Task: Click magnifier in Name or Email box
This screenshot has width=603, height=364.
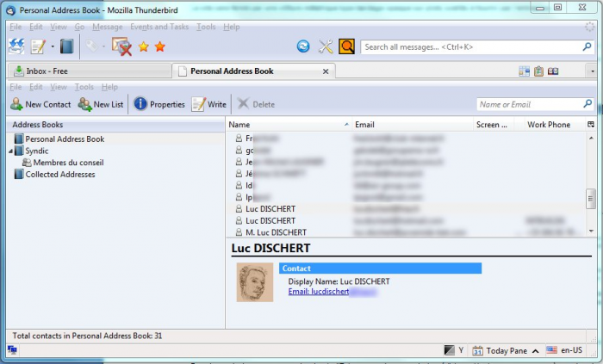Action: (x=587, y=104)
